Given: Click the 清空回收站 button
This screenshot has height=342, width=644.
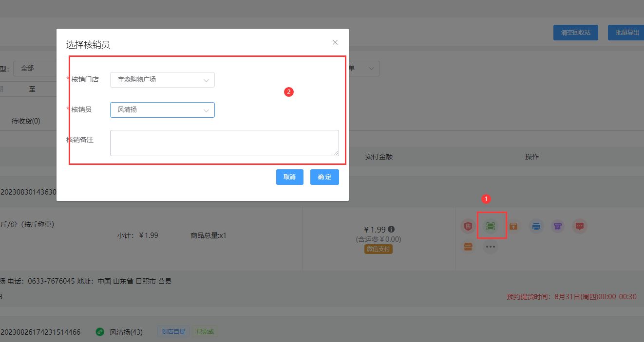Looking at the screenshot, I should click(x=575, y=33).
